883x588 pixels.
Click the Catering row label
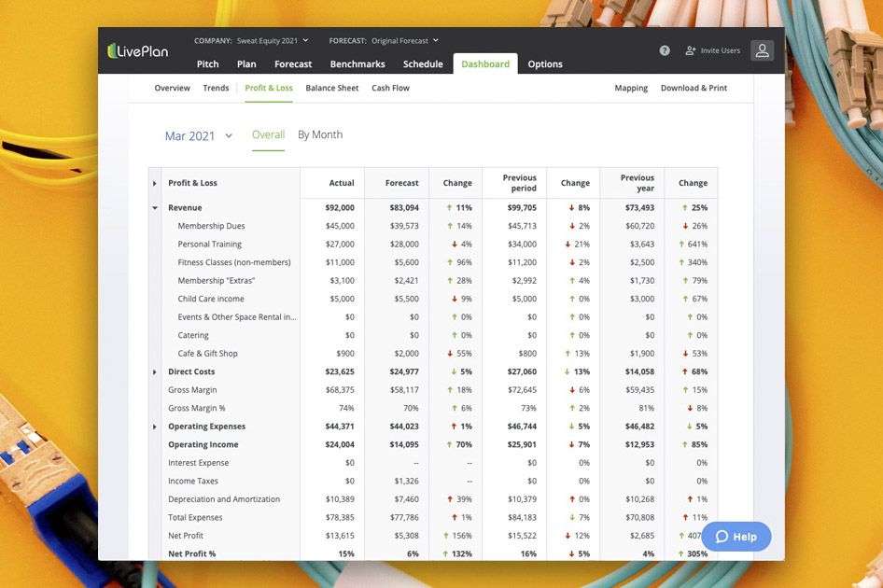[193, 335]
